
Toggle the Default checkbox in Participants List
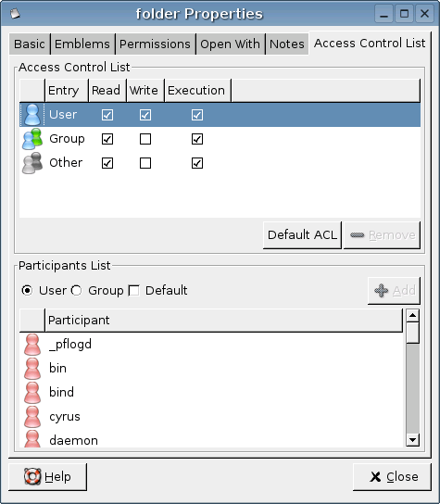(134, 291)
